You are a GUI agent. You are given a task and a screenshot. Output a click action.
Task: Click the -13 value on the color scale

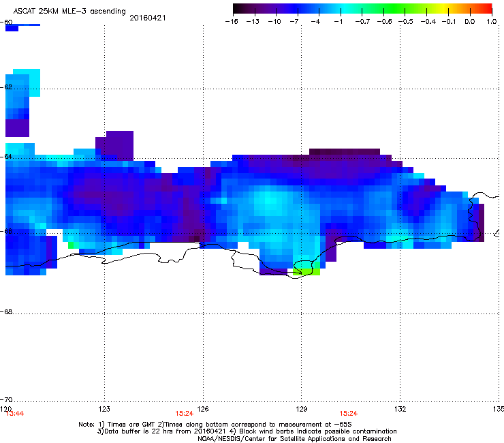click(x=253, y=22)
